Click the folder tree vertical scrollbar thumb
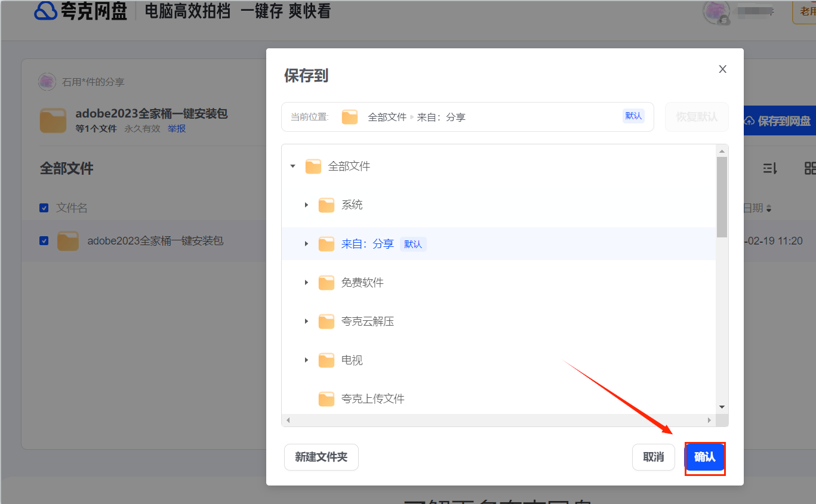Screen dimensions: 816x504 (x=722, y=197)
